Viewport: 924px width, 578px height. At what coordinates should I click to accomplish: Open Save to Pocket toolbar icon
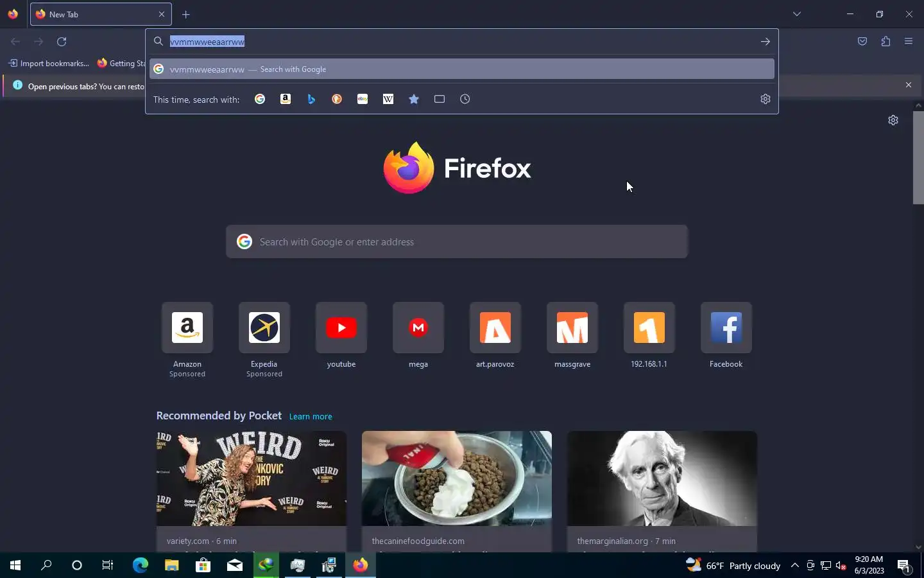pos(862,42)
